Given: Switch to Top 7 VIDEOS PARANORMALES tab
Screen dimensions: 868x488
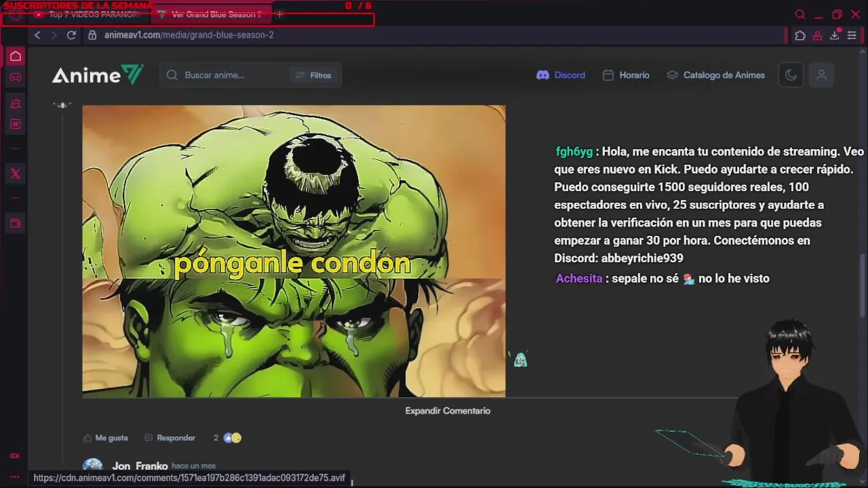Looking at the screenshot, I should 87,14.
